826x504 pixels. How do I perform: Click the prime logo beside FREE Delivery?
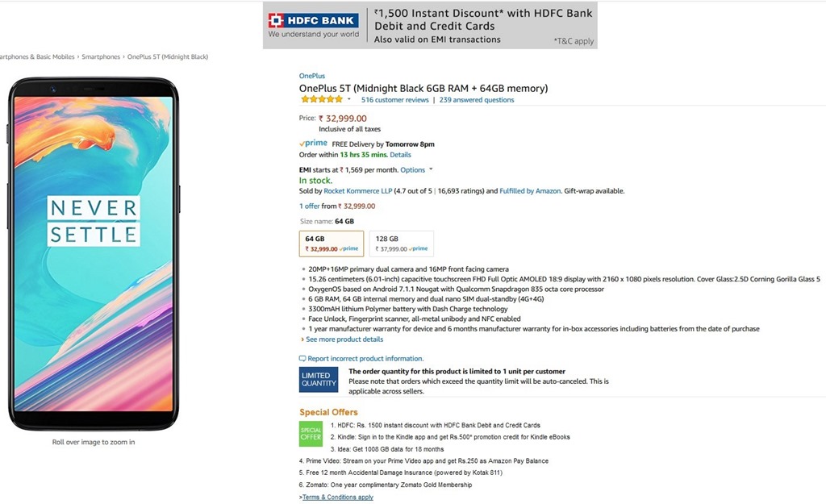tap(313, 144)
